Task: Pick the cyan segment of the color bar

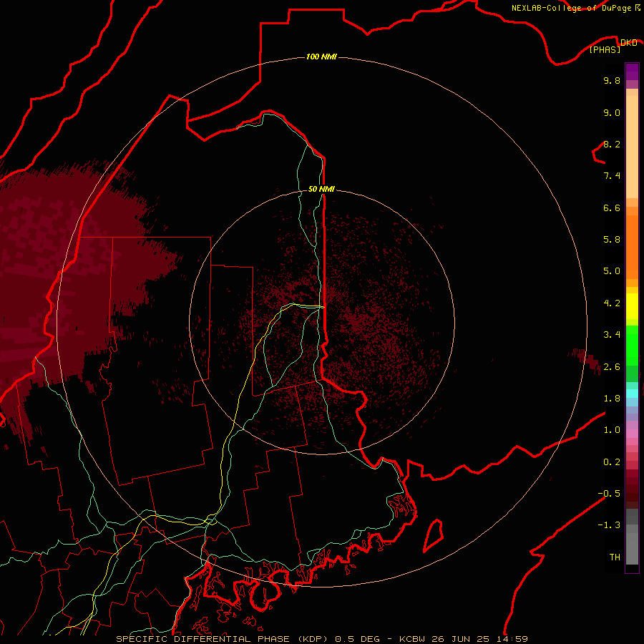Action: [632, 394]
